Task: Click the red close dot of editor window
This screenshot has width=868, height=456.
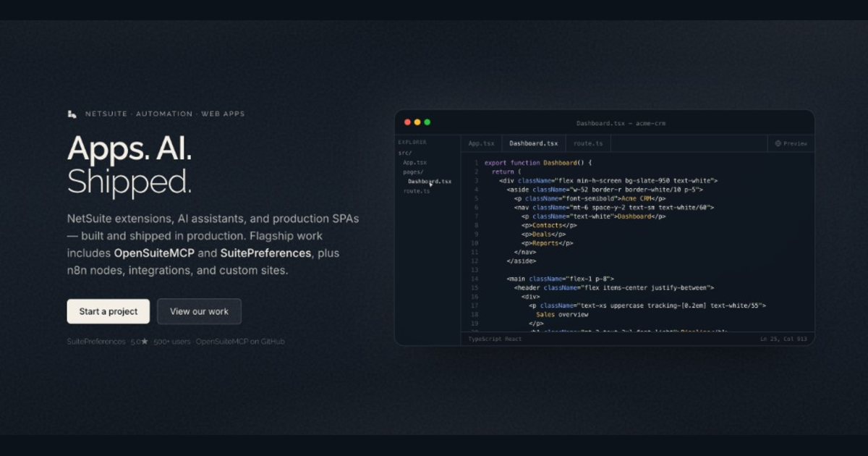Action: [407, 122]
